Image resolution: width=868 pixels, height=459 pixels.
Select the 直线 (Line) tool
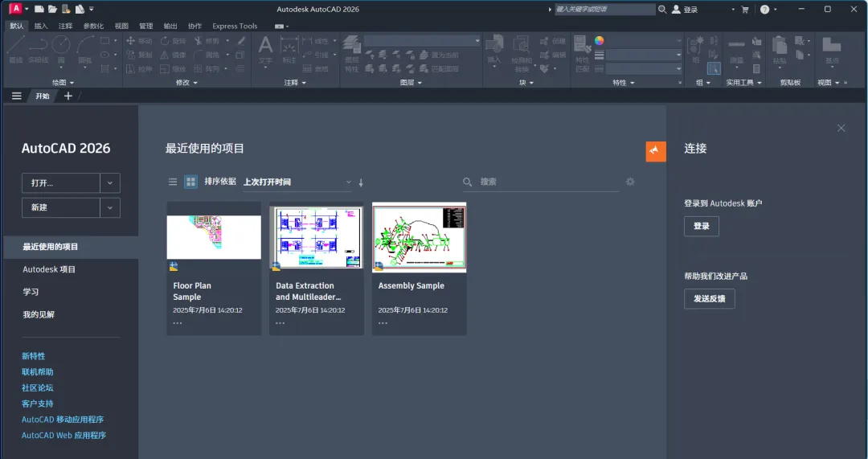coord(15,49)
